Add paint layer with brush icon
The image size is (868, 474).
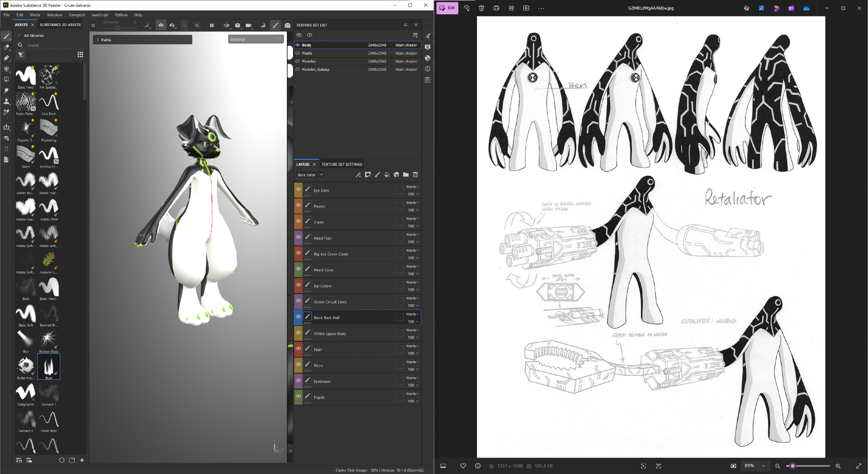point(377,175)
